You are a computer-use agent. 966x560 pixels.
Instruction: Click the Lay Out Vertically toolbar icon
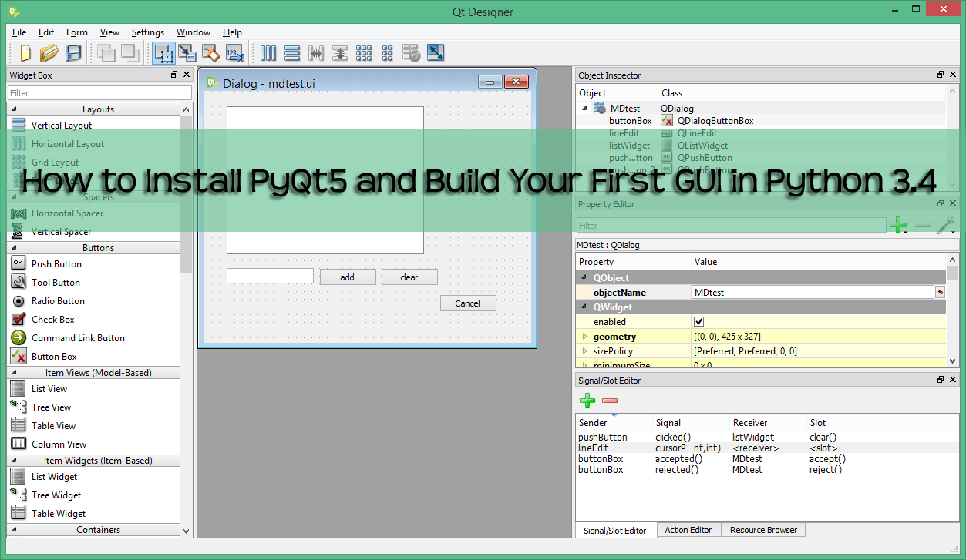291,53
